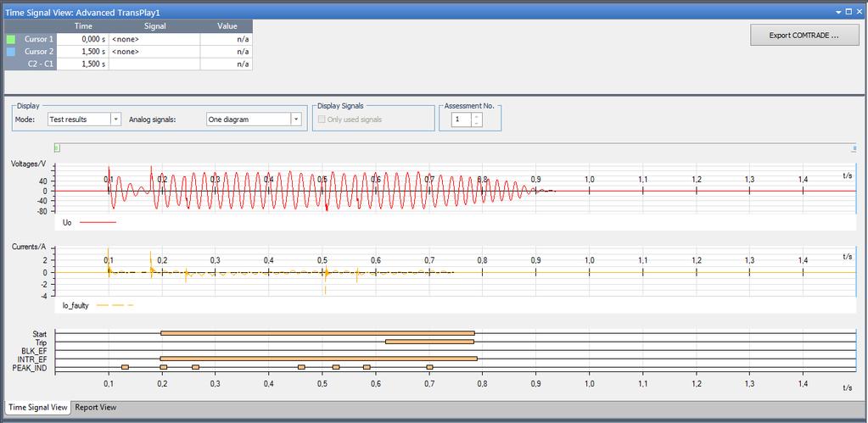Click the Export COMTRADE button
The width and height of the screenshot is (868, 423).
pos(804,35)
